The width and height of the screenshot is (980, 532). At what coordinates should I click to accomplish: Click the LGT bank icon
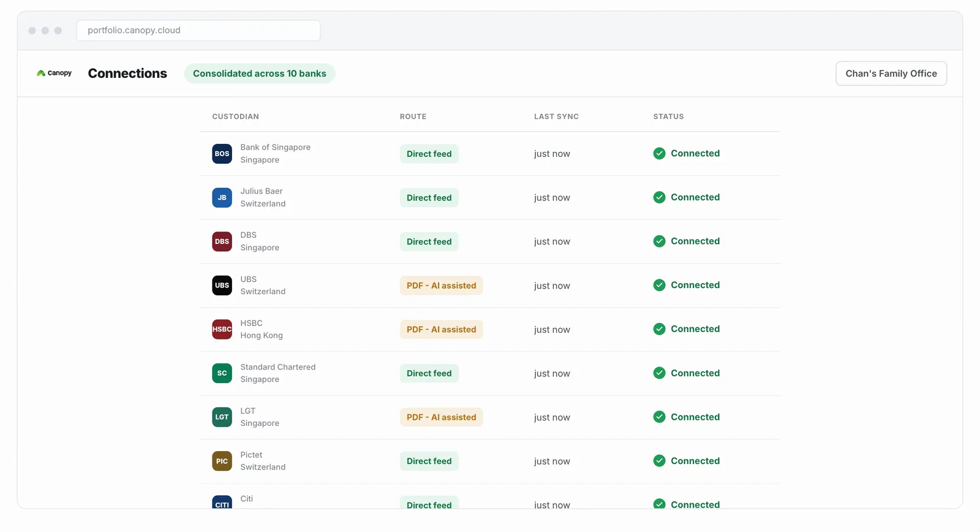222,417
